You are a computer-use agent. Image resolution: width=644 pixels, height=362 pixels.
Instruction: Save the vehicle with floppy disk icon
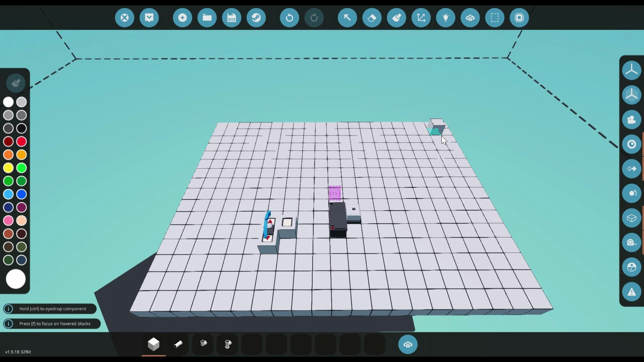tap(231, 17)
